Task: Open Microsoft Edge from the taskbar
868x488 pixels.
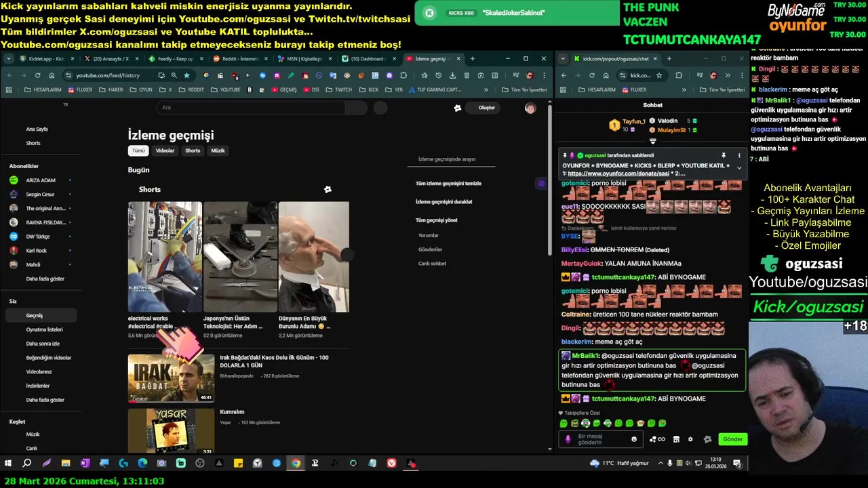Action: click(x=142, y=464)
